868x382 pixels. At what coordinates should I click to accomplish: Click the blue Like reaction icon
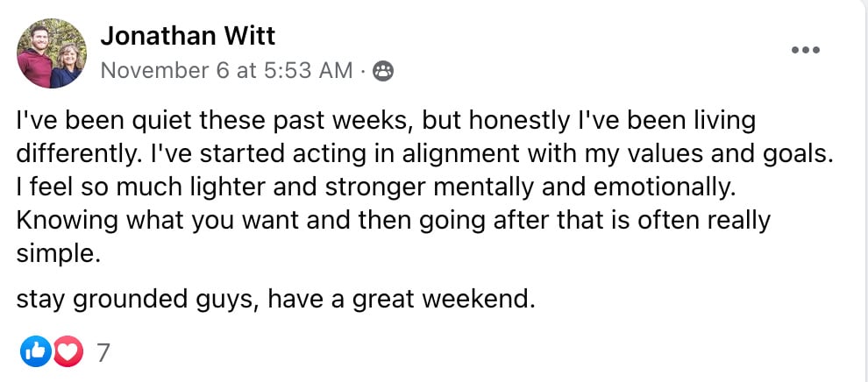tap(35, 351)
